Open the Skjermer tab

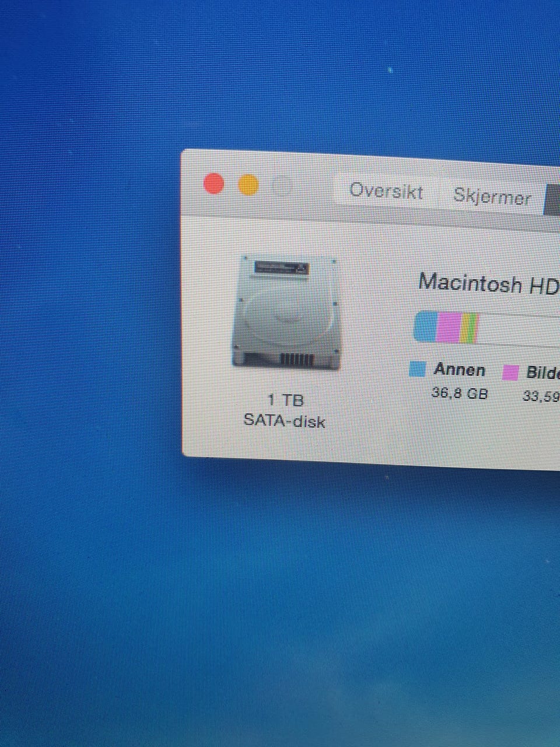point(492,197)
